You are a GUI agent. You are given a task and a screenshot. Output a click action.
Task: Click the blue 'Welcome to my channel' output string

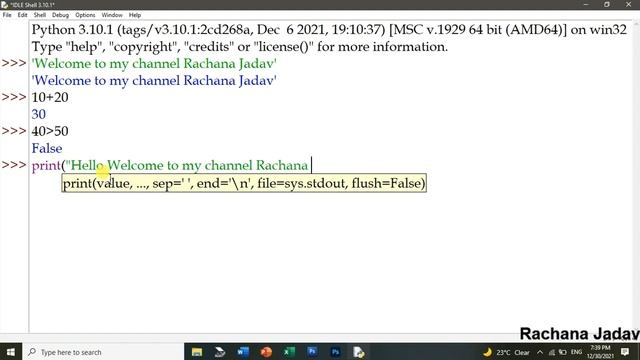tap(154, 80)
